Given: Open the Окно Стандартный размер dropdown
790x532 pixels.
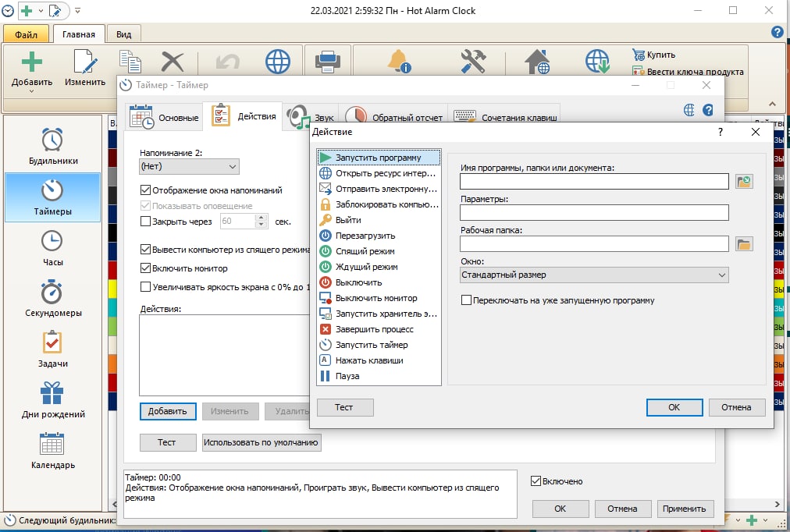Looking at the screenshot, I should (x=594, y=275).
